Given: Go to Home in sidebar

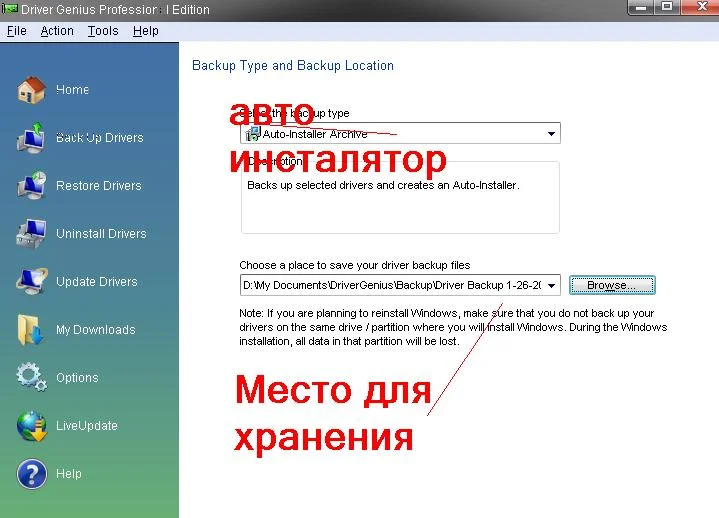Looking at the screenshot, I should [72, 89].
